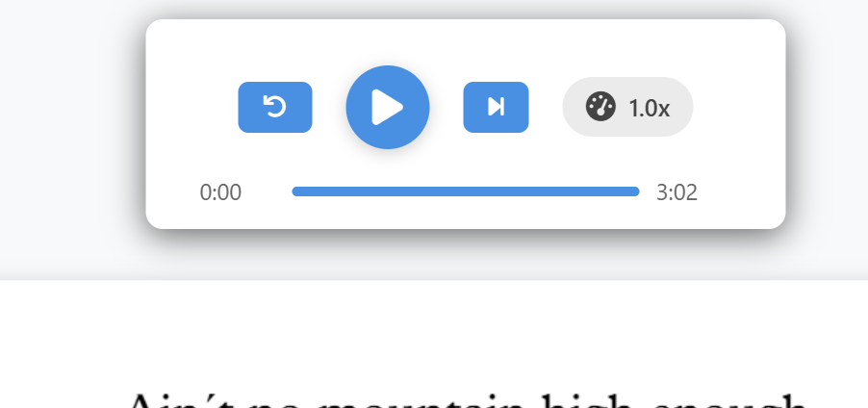Seek to the far end of the progress bar

coord(638,191)
